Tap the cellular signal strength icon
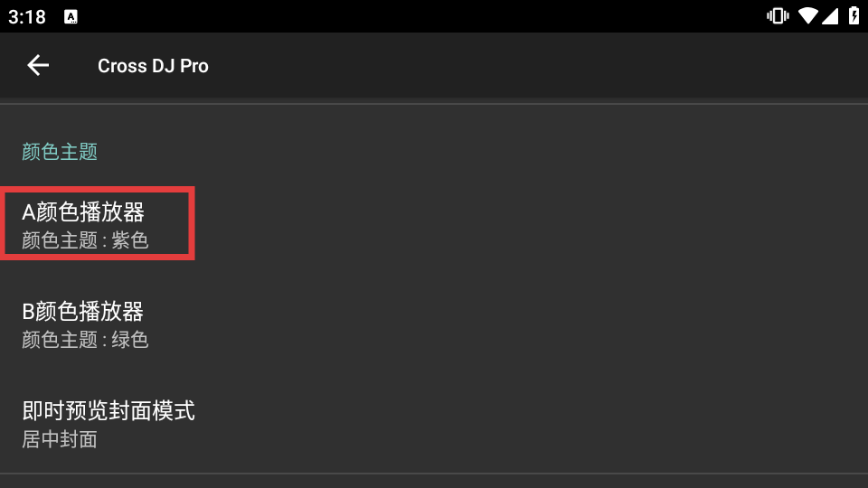This screenshot has height=488, width=868. (x=830, y=16)
